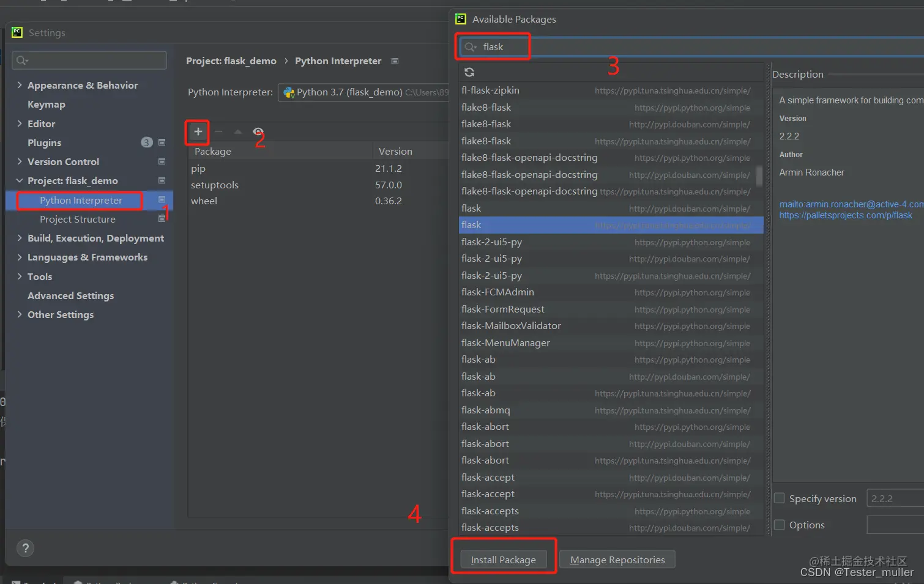This screenshot has height=584, width=924.
Task: Select flask-MailboxValidator package
Action: coord(611,326)
